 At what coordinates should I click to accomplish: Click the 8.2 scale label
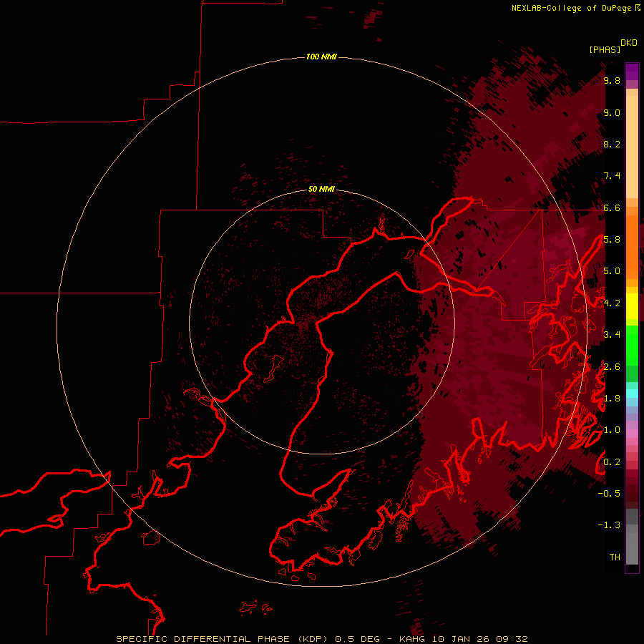point(612,145)
